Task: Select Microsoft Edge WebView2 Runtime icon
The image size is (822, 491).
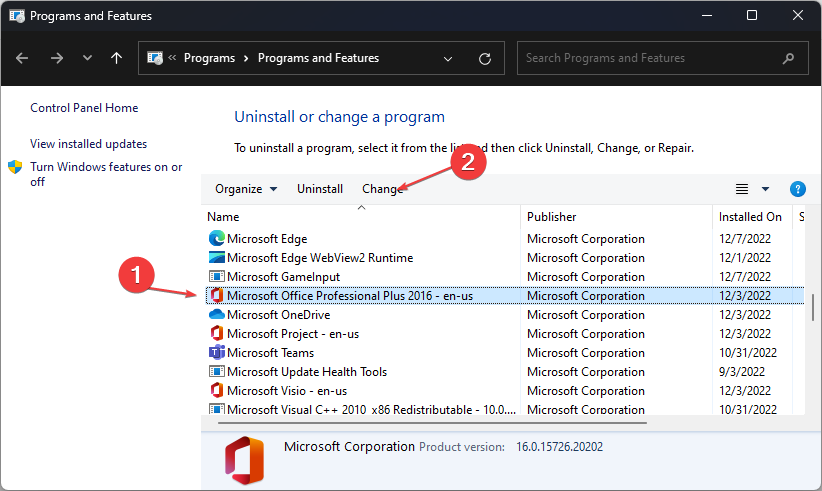Action: 217,257
